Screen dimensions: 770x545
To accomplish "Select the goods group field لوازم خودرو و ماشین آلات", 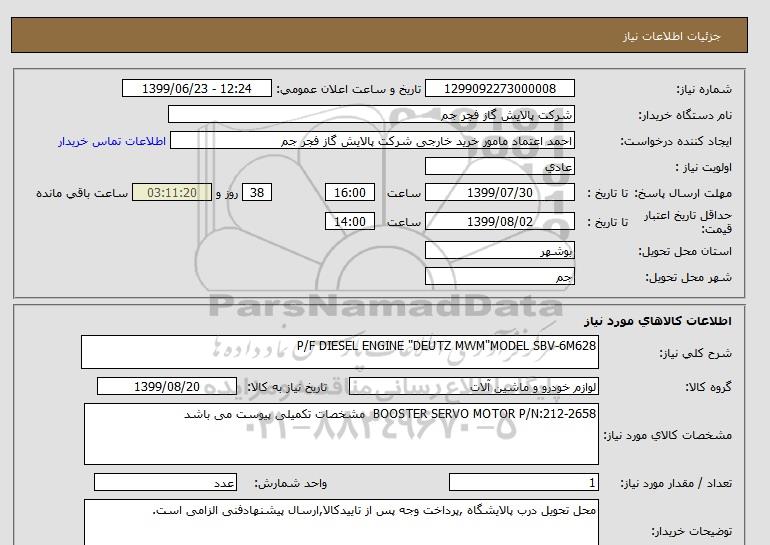I will [473, 387].
